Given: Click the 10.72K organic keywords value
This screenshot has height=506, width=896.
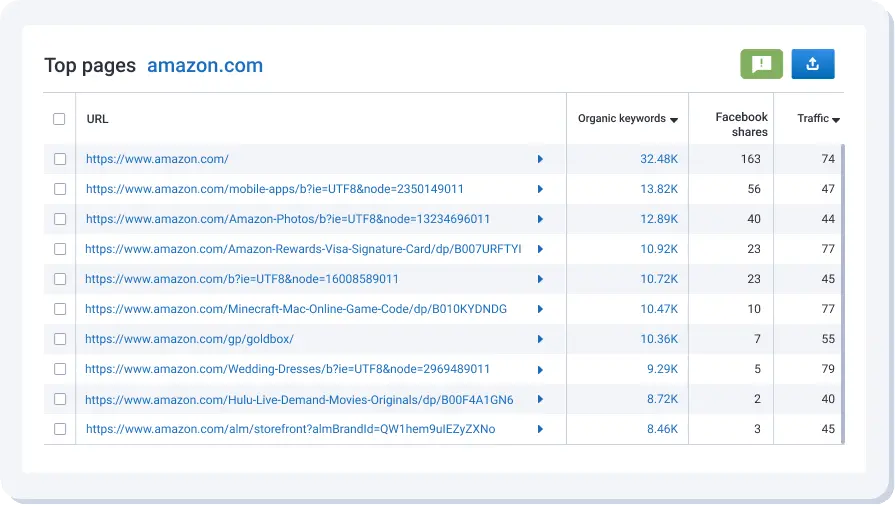Looking at the screenshot, I should 659,279.
